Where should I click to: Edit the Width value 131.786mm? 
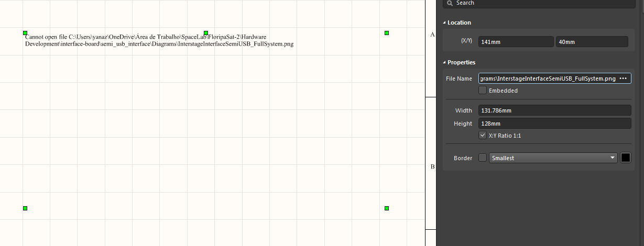tap(554, 110)
